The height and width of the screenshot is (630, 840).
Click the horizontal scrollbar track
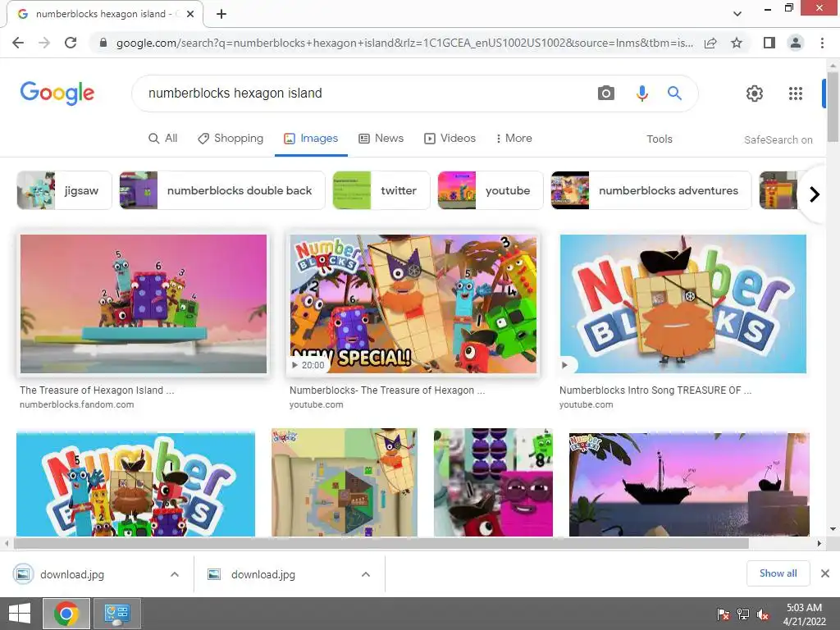(381, 543)
